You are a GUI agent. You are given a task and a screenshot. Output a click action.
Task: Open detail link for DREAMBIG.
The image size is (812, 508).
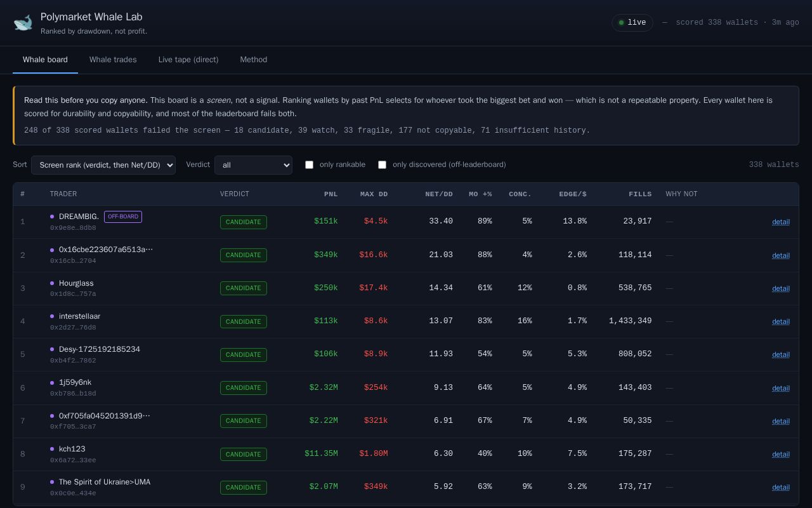(781, 222)
